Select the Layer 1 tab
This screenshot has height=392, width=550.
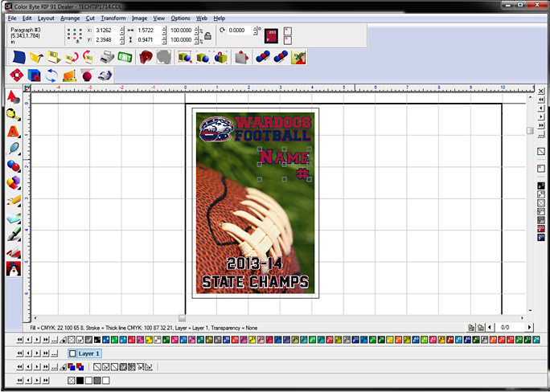[x=85, y=353]
